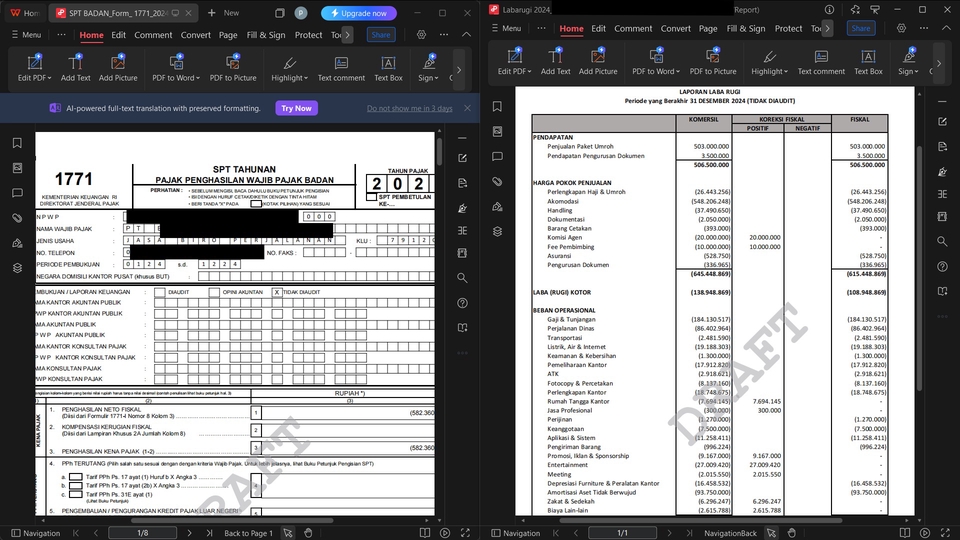Open a New tab in left window

coord(223,13)
